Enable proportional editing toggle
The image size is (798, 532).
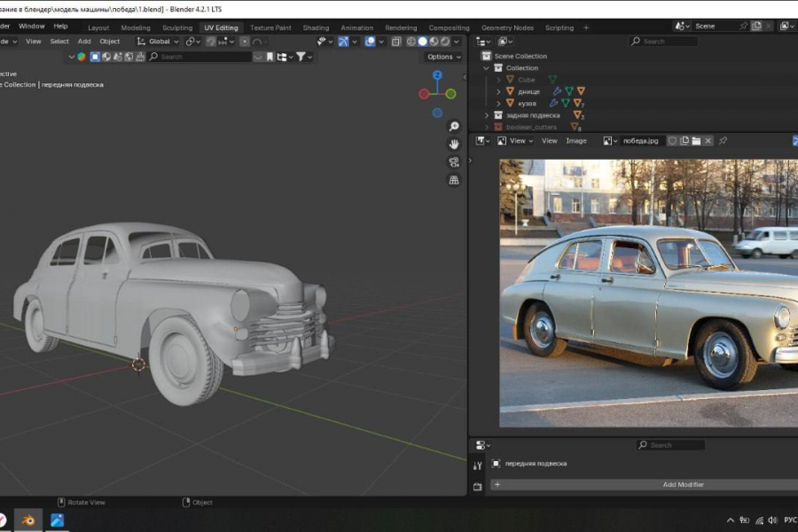(245, 42)
